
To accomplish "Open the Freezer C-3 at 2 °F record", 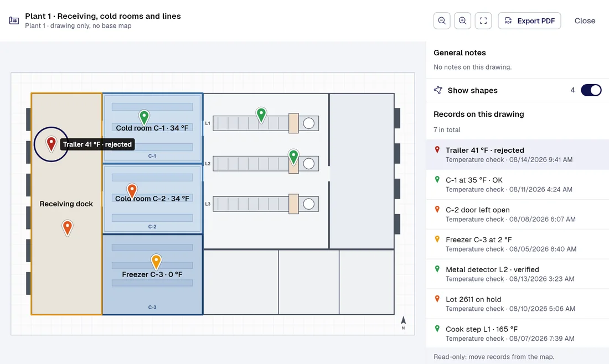I will 517,244.
